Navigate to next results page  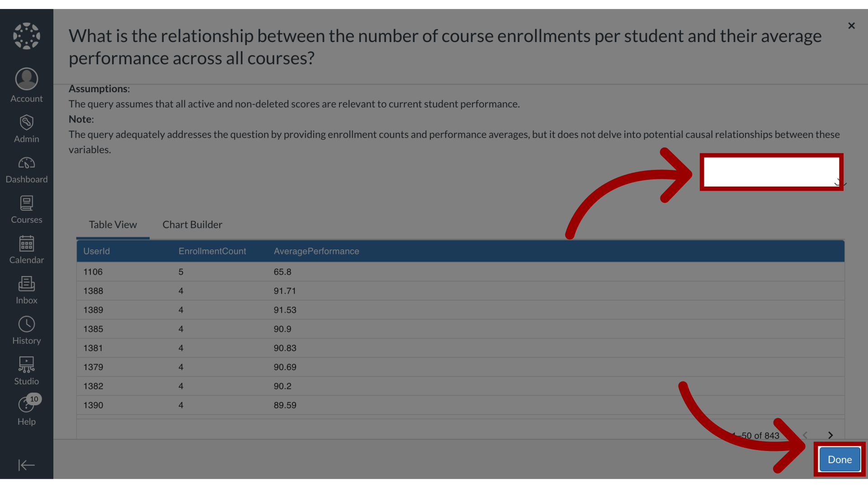(830, 435)
